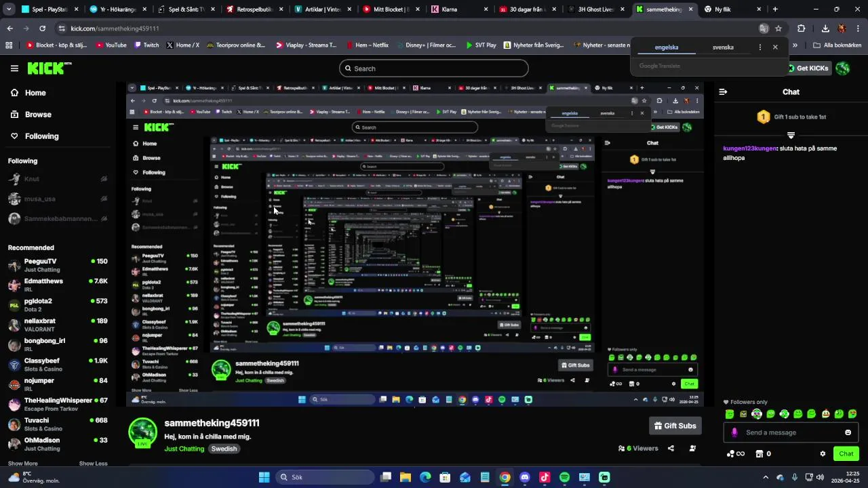This screenshot has height=488, width=868.
Task: Open the Chrome extensions puzzle icon
Action: click(x=801, y=28)
